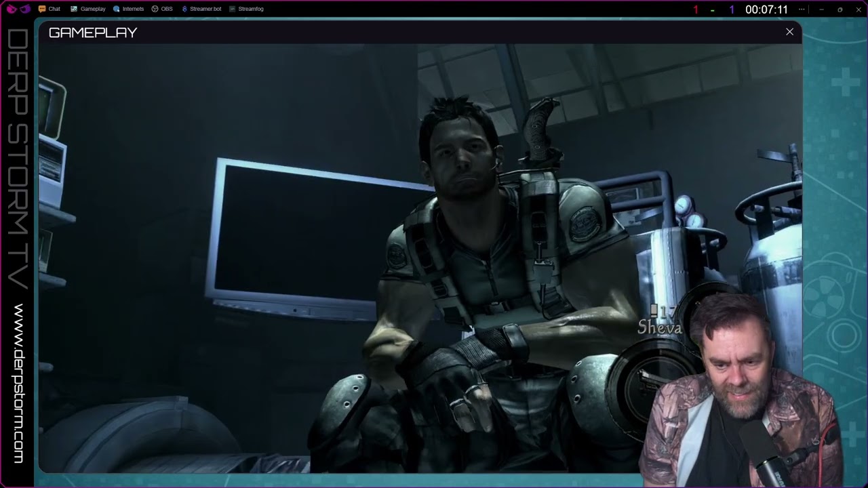Click the 00:07:11 stream timer
Image resolution: width=868 pixels, height=488 pixels.
coord(766,9)
